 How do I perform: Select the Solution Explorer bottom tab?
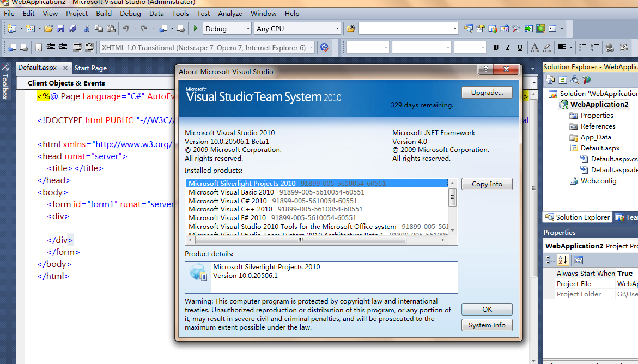578,217
